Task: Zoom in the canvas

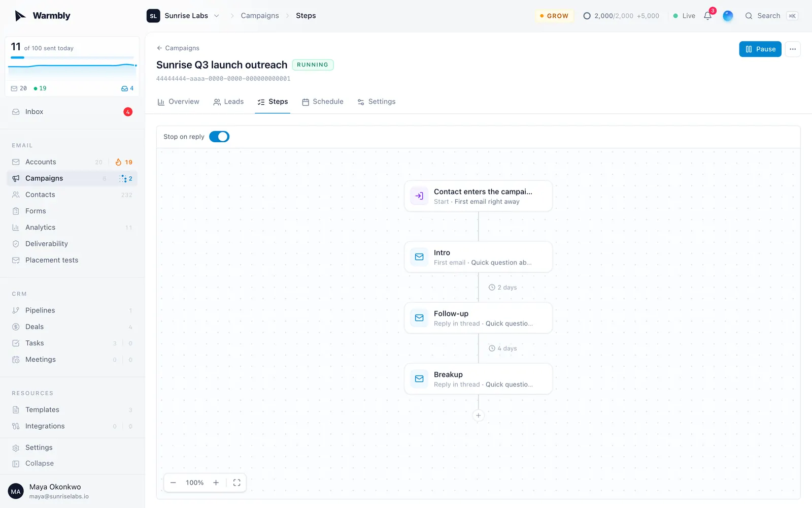Action: [x=216, y=483]
